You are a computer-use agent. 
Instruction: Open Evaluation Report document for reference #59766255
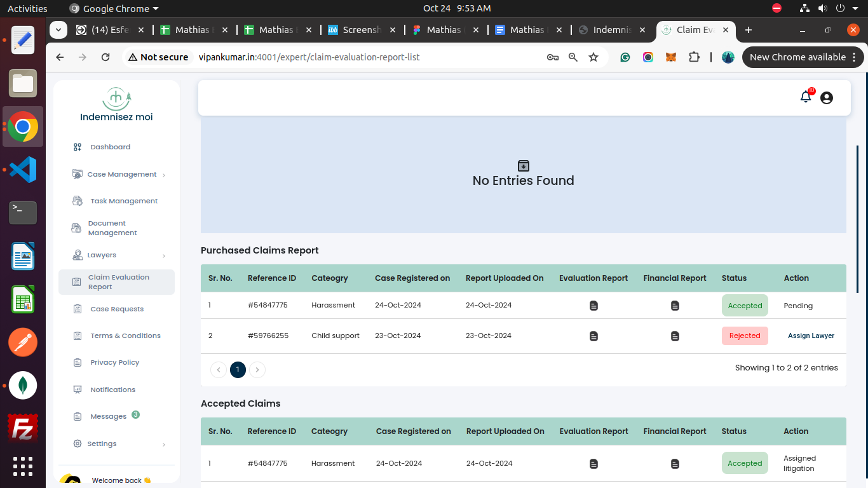pyautogui.click(x=593, y=336)
